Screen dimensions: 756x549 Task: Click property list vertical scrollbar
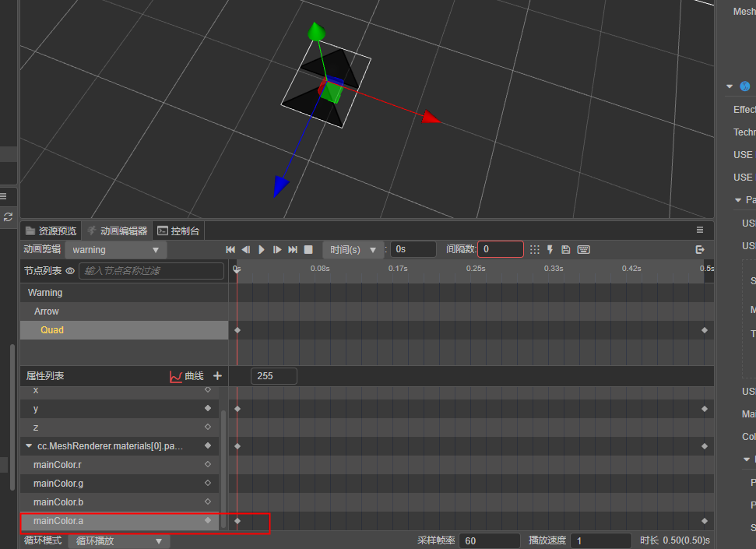point(223,468)
